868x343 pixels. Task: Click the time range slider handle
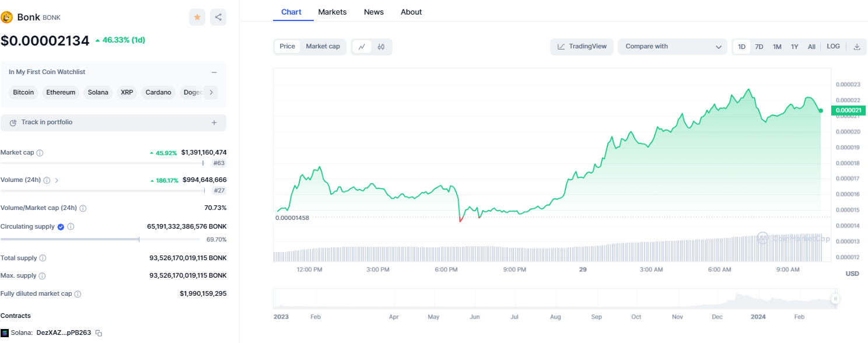835,299
